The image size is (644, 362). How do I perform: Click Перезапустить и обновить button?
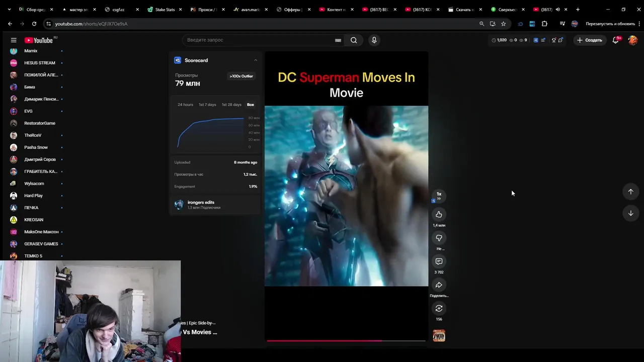point(610,24)
